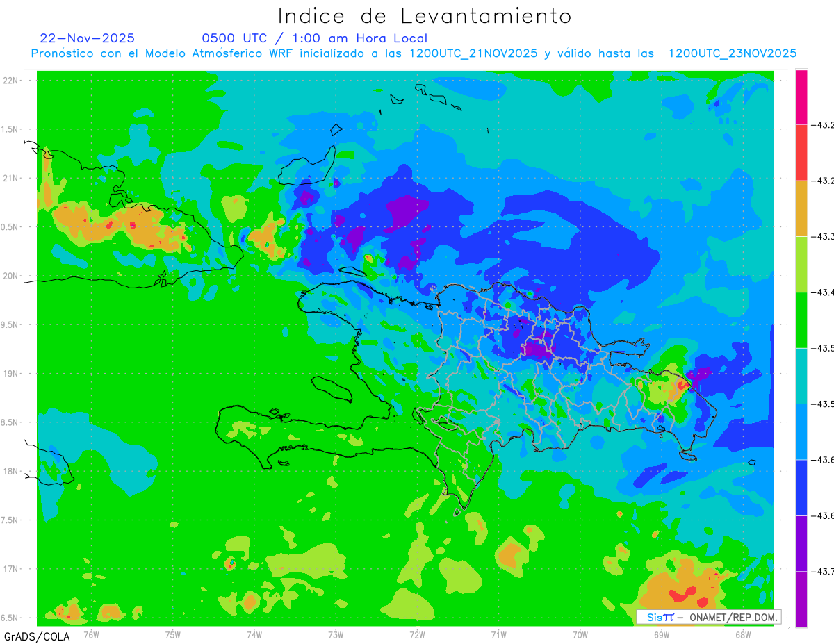This screenshot has width=834, height=644.
Task: Click the bottommost purple swatch of the colorbar
Action: tap(801, 599)
